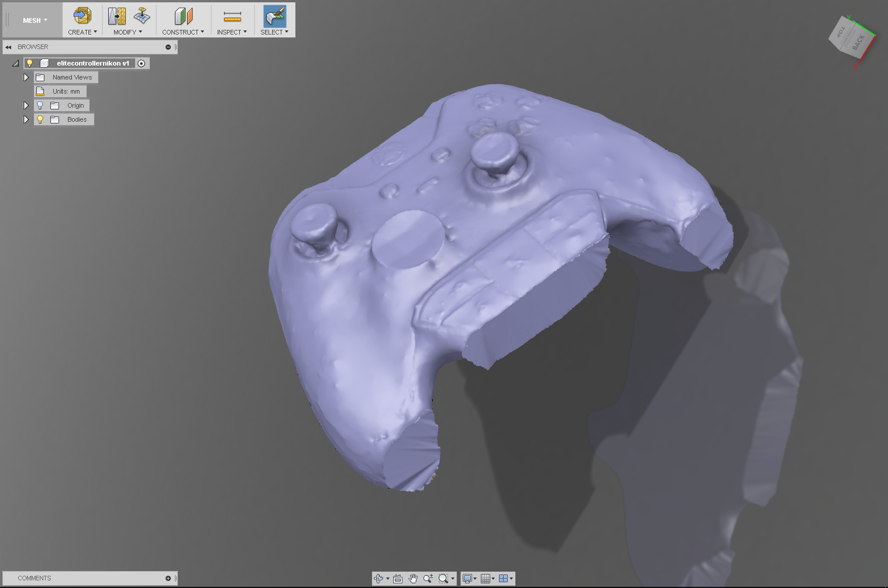Click the Viewports layout icon
The image size is (888, 588).
[503, 579]
